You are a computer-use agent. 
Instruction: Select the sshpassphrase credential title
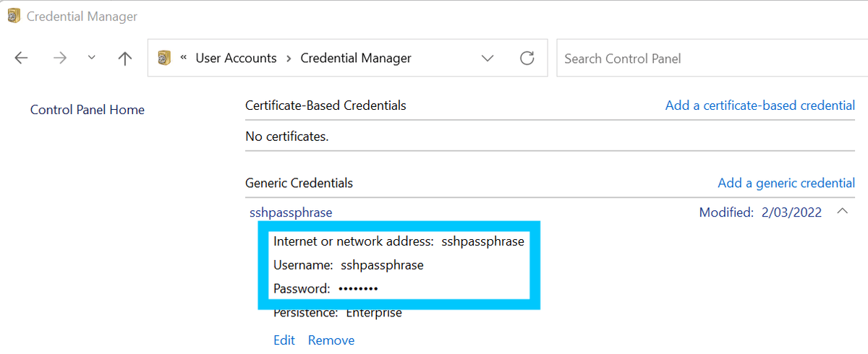point(291,212)
